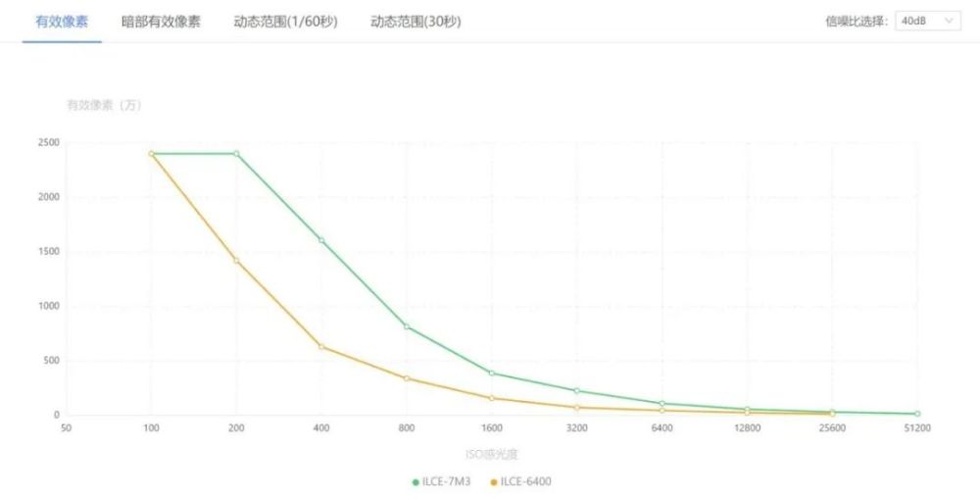Pick green line point at ISO 3200
This screenshot has width=980, height=499.
click(x=577, y=391)
